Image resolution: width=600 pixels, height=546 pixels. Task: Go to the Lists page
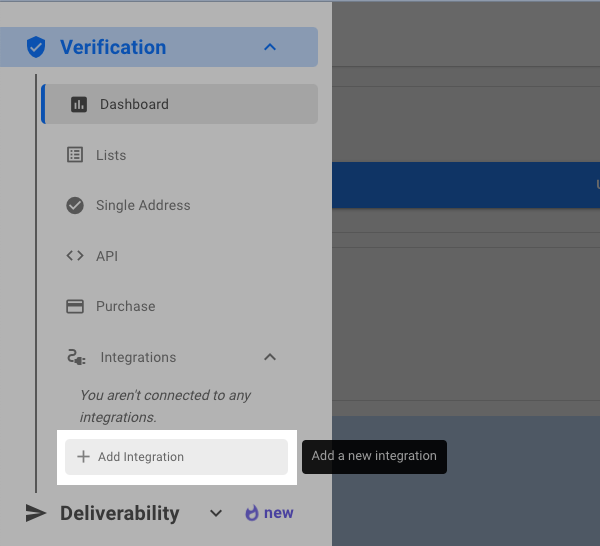click(111, 155)
